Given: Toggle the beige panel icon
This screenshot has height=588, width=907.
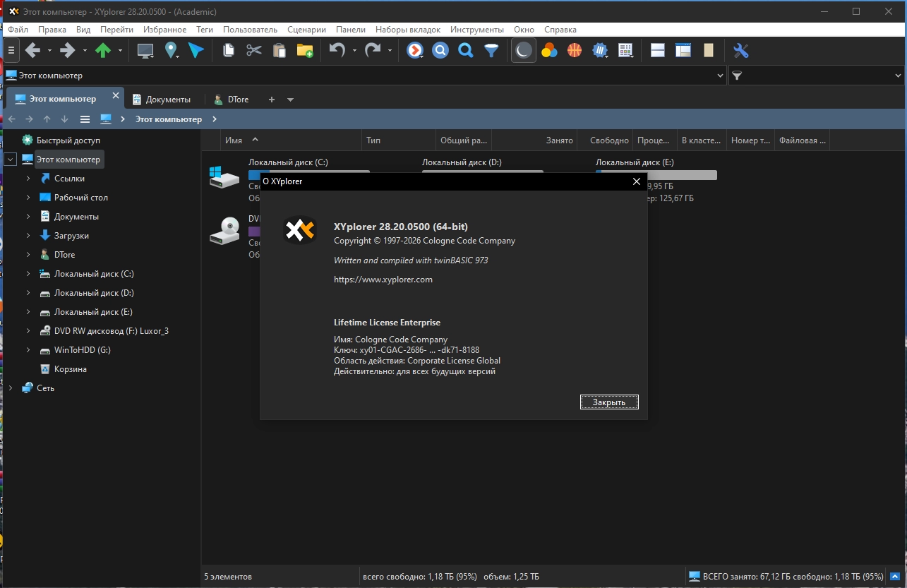Looking at the screenshot, I should (x=709, y=51).
